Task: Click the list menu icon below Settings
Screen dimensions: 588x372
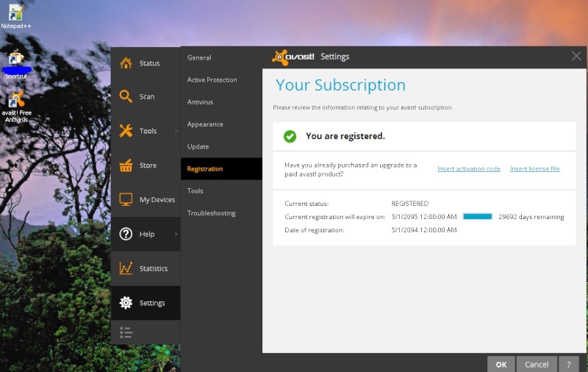Action: coord(126,332)
